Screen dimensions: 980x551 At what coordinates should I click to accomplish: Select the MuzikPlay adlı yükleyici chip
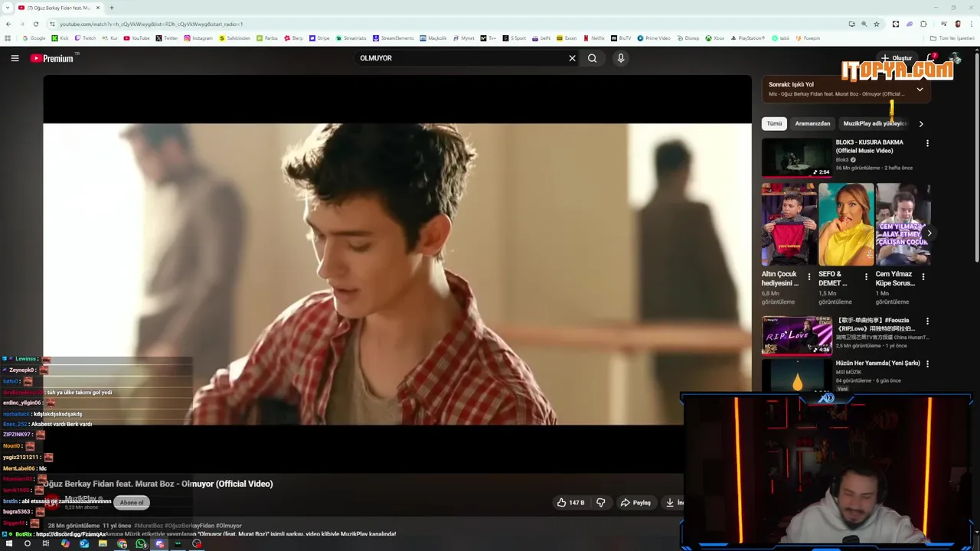tap(874, 123)
